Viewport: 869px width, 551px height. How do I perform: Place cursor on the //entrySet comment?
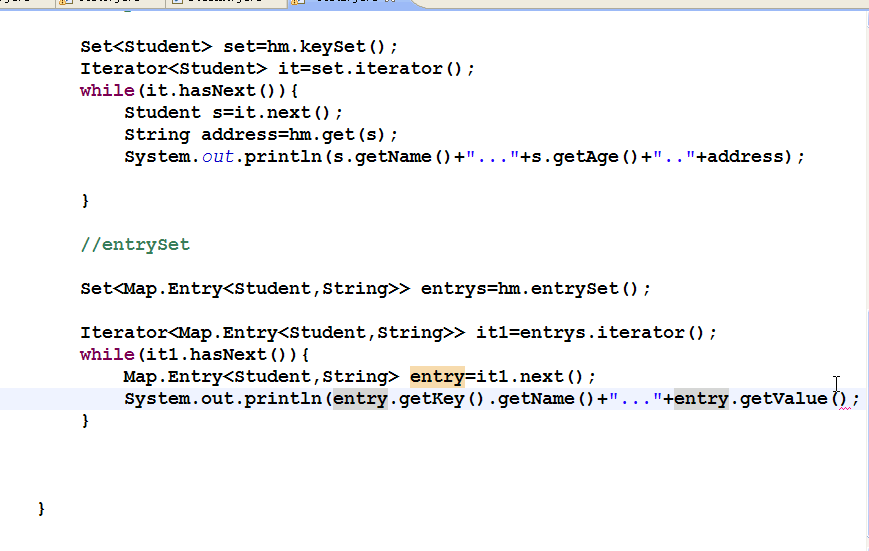(135, 244)
